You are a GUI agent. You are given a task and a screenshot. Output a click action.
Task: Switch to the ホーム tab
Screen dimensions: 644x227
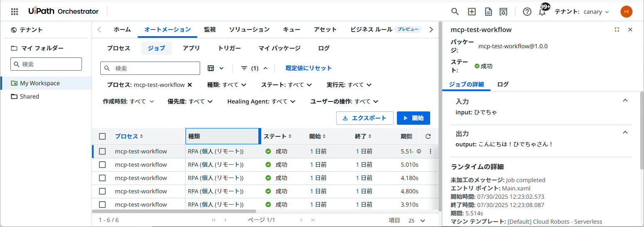click(x=122, y=30)
